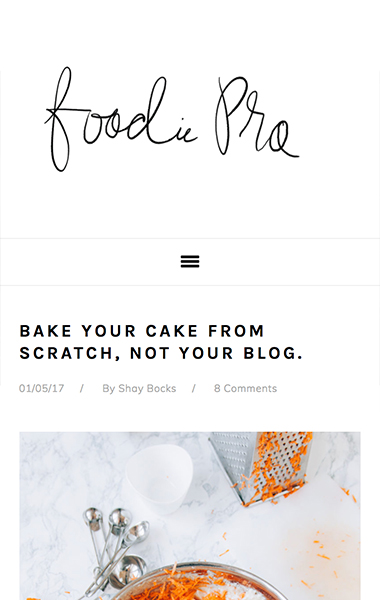Click the "Scratch, Not Your Blog." headline line
The width and height of the screenshot is (380, 600).
161,353
